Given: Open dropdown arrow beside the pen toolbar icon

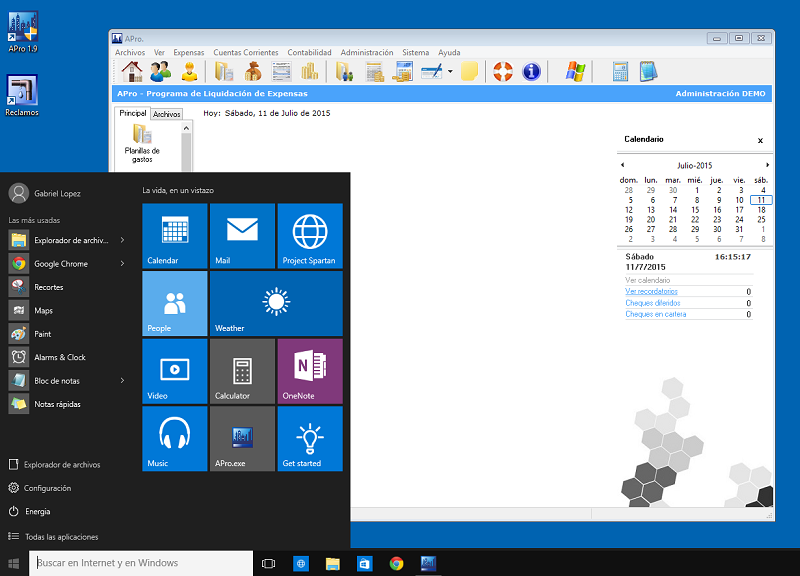Looking at the screenshot, I should click(450, 72).
